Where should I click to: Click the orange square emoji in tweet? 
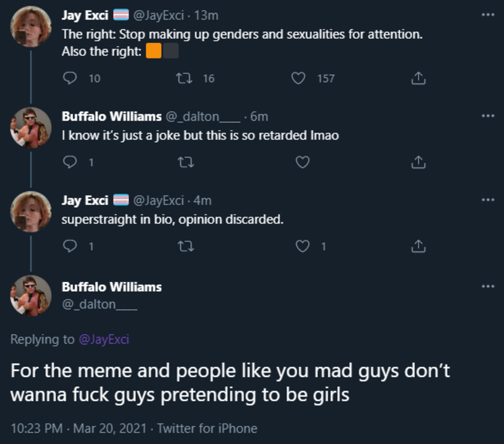tap(154, 51)
